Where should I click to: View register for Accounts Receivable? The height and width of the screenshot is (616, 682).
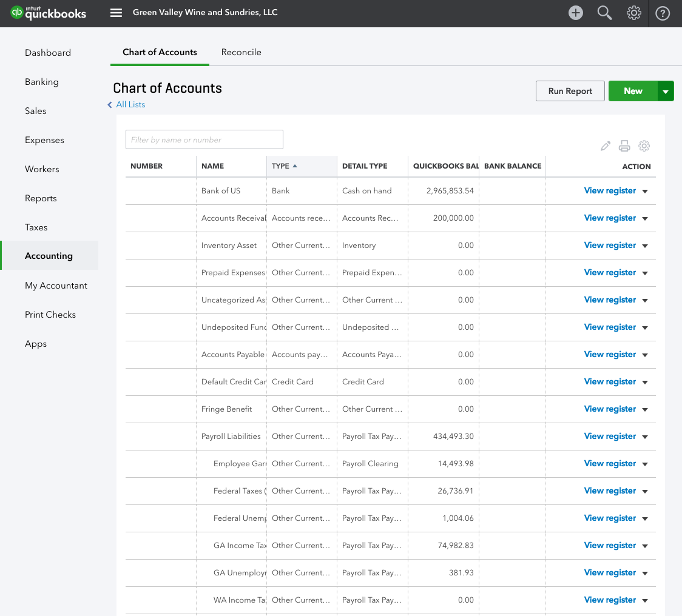pos(610,218)
